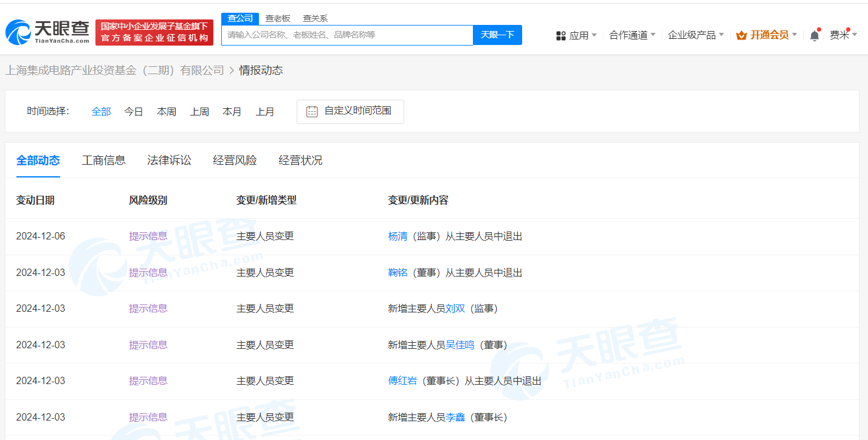Image resolution: width=868 pixels, height=440 pixels.
Task: Open the 傅红岩 person link
Action: (403, 381)
